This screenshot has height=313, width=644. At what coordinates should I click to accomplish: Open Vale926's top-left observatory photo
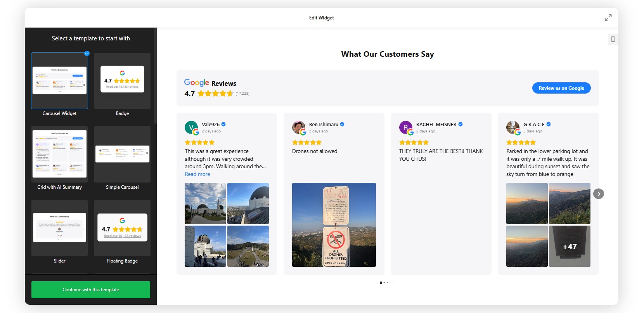click(205, 203)
